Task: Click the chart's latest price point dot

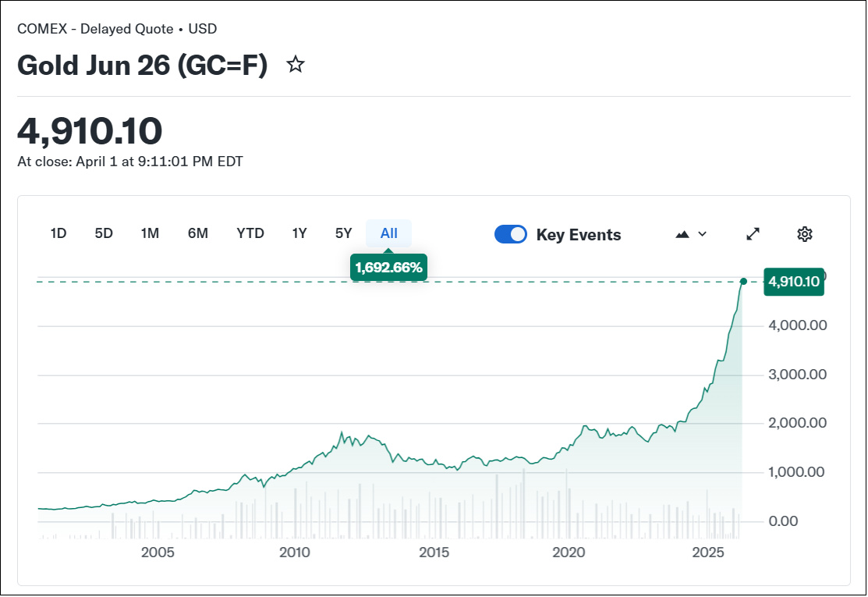Action: pyautogui.click(x=743, y=282)
